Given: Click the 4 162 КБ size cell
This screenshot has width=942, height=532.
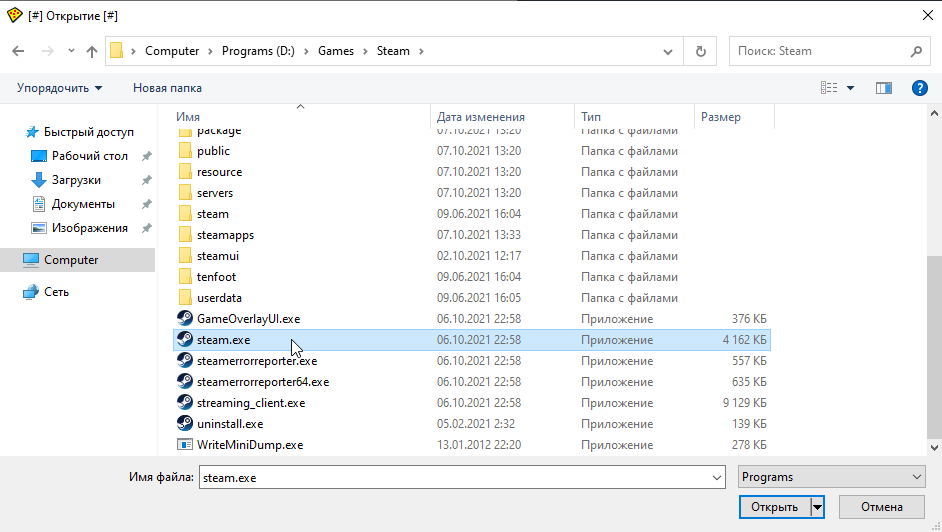Looking at the screenshot, I should [x=744, y=340].
